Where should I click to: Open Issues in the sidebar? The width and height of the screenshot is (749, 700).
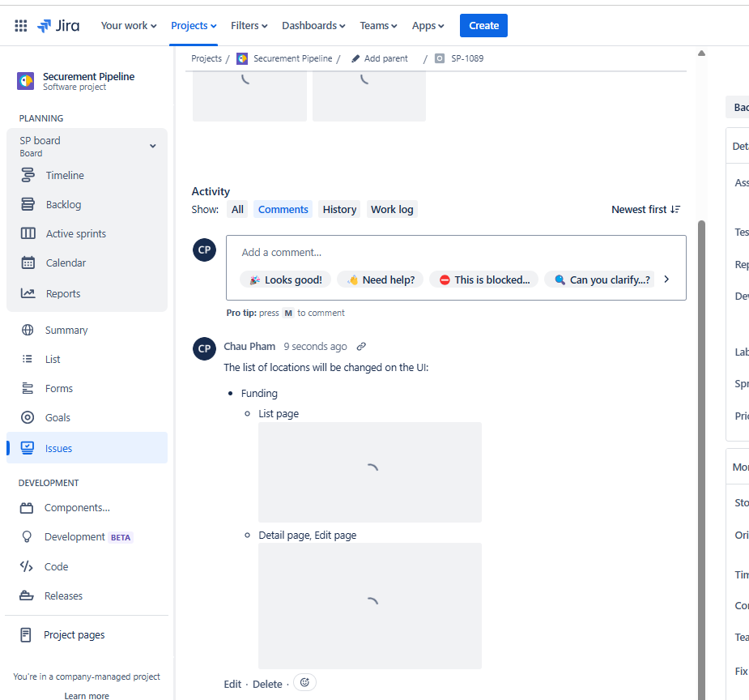tap(87, 448)
